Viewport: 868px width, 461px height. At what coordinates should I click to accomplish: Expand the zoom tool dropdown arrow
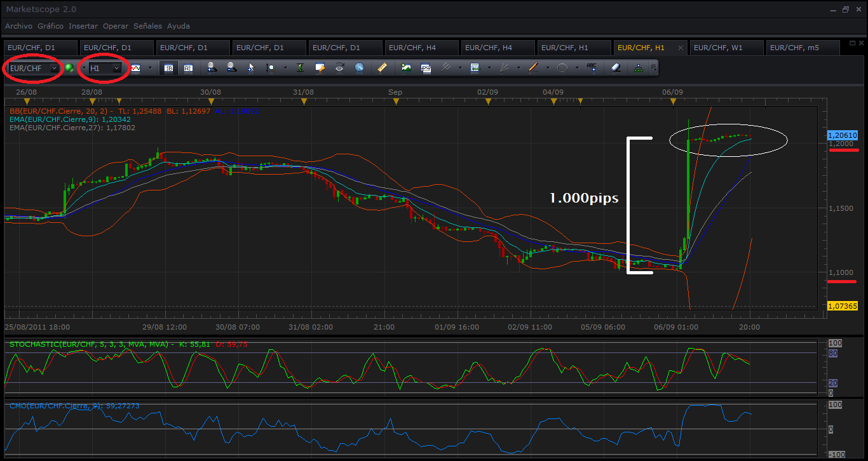click(x=285, y=68)
